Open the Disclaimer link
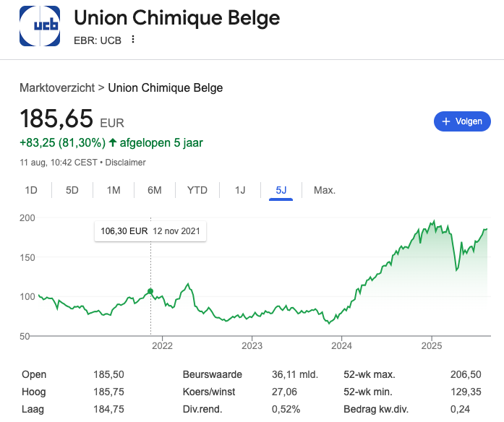The image size is (504, 422). coord(126,163)
